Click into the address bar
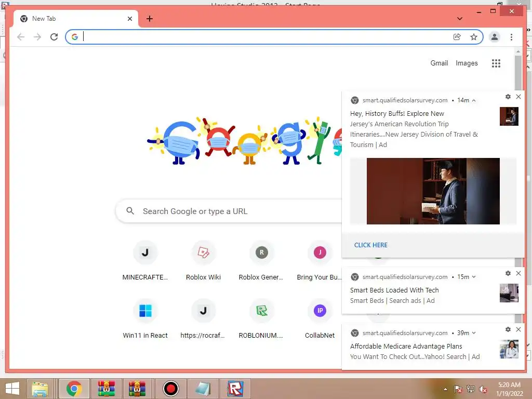Viewport: 532px width, 399px height. coord(264,37)
